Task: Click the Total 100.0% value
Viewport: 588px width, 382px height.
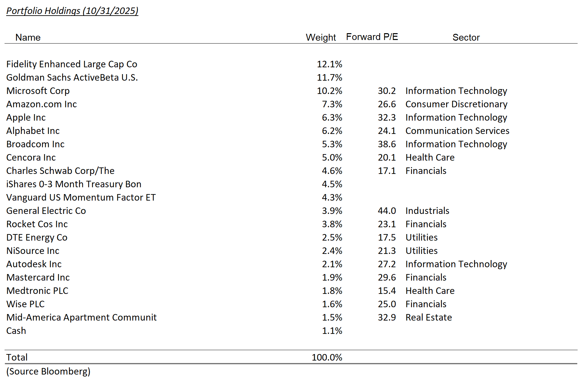Action: pyautogui.click(x=327, y=357)
